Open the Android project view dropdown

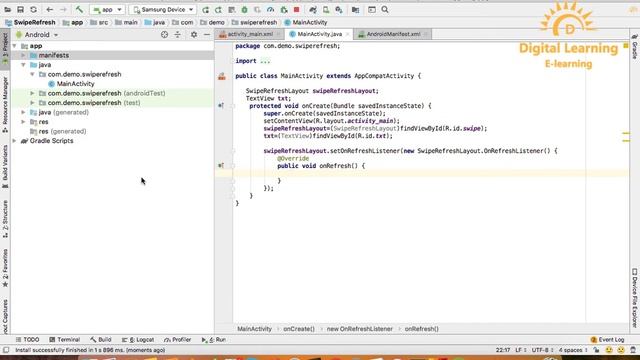37,35
